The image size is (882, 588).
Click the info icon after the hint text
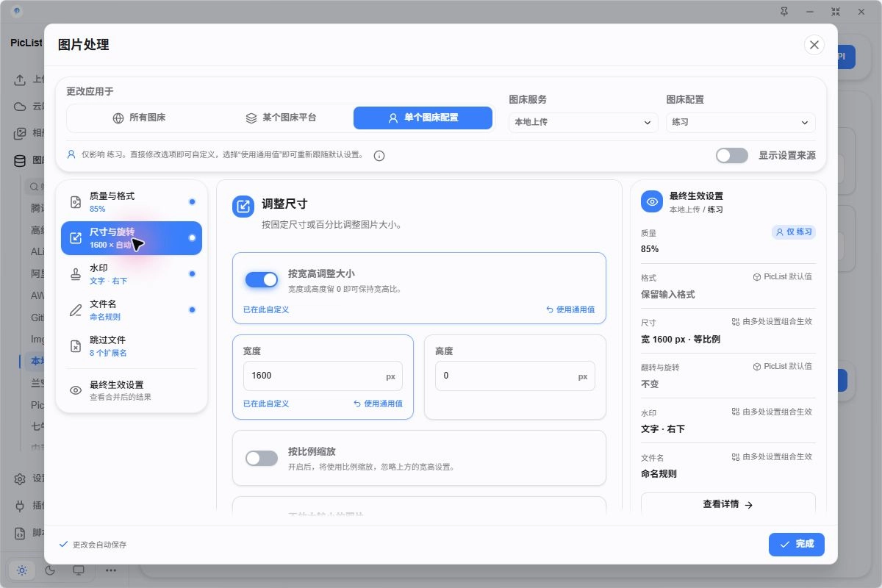pyautogui.click(x=379, y=156)
